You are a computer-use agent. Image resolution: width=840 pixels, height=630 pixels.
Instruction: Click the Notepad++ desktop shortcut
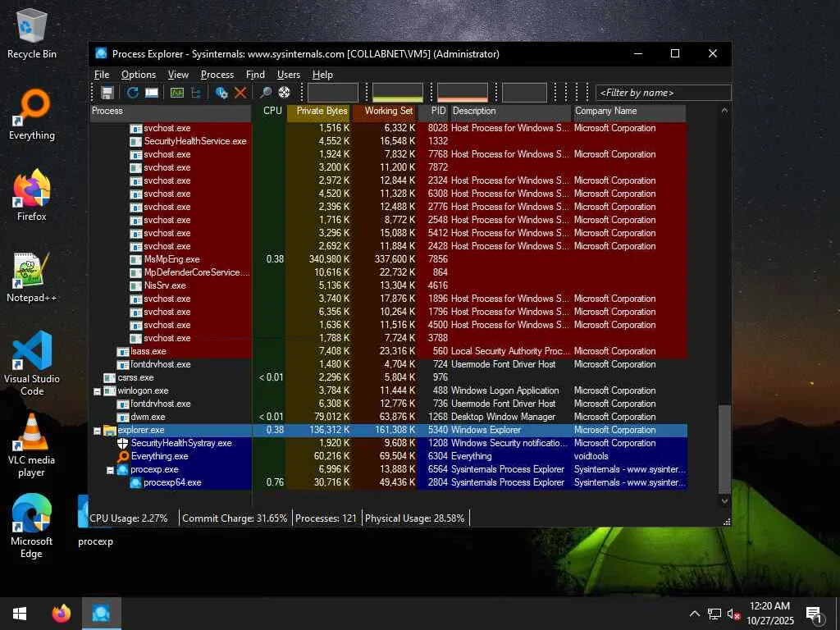coord(32,277)
